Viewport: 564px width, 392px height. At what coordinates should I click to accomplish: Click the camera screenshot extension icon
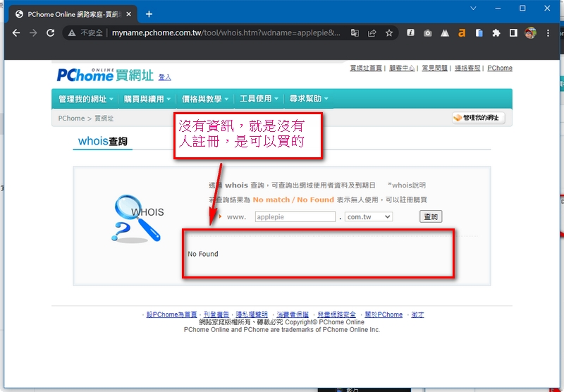(428, 33)
